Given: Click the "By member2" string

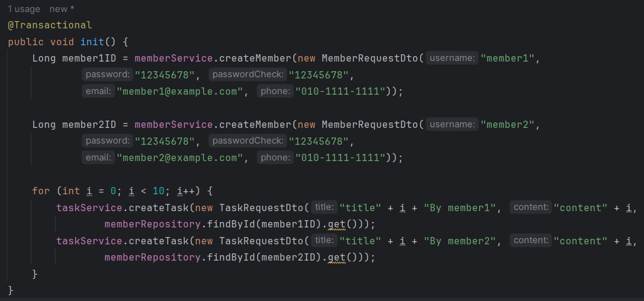Looking at the screenshot, I should [460, 241].
